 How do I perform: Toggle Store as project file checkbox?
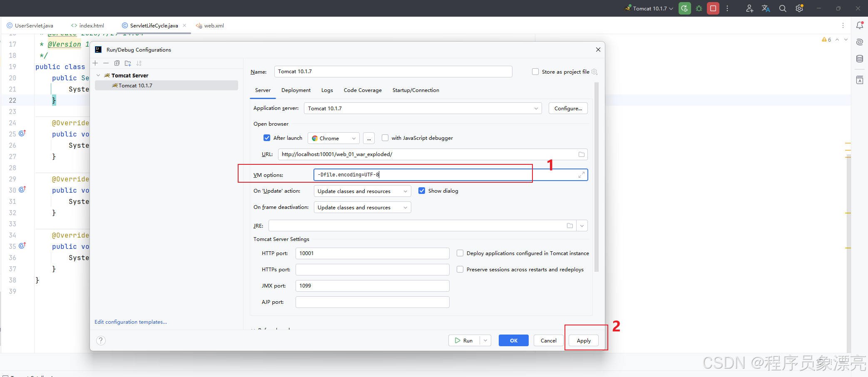point(535,72)
